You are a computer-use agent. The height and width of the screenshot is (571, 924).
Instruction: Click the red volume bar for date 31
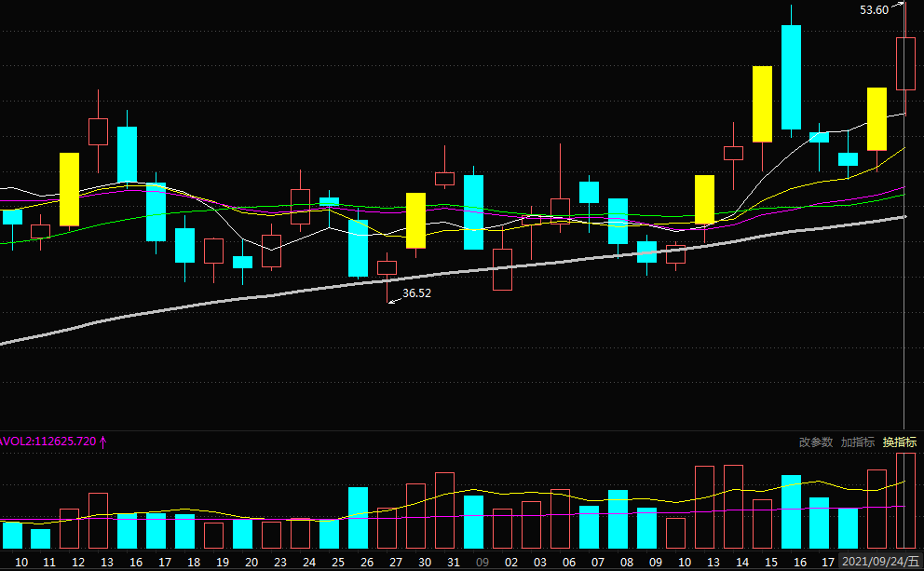[445, 510]
